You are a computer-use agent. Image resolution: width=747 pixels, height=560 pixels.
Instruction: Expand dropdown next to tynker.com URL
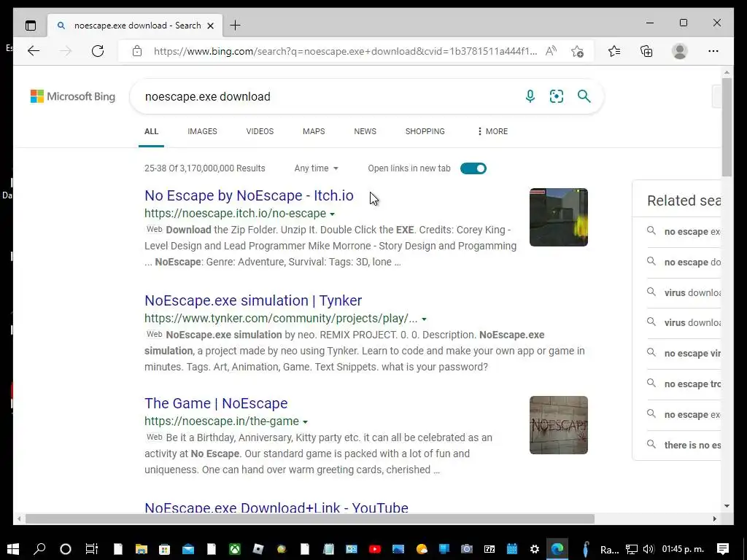[424, 319]
